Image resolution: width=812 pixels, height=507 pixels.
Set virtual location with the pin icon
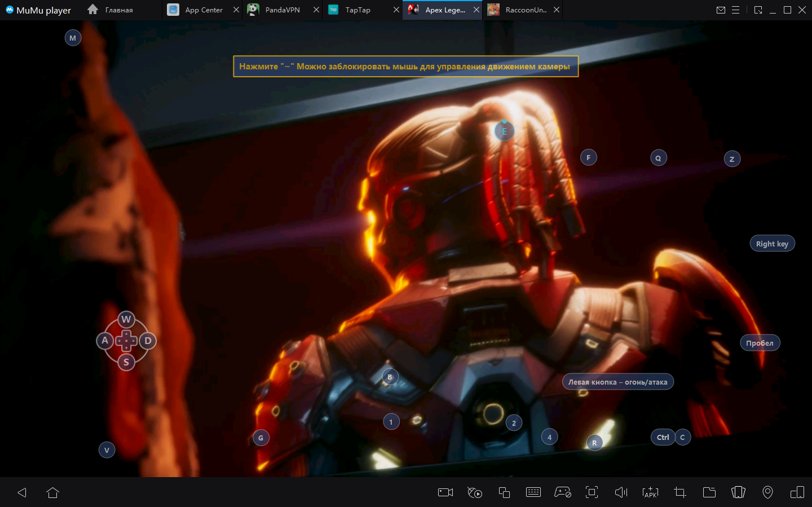point(767,492)
